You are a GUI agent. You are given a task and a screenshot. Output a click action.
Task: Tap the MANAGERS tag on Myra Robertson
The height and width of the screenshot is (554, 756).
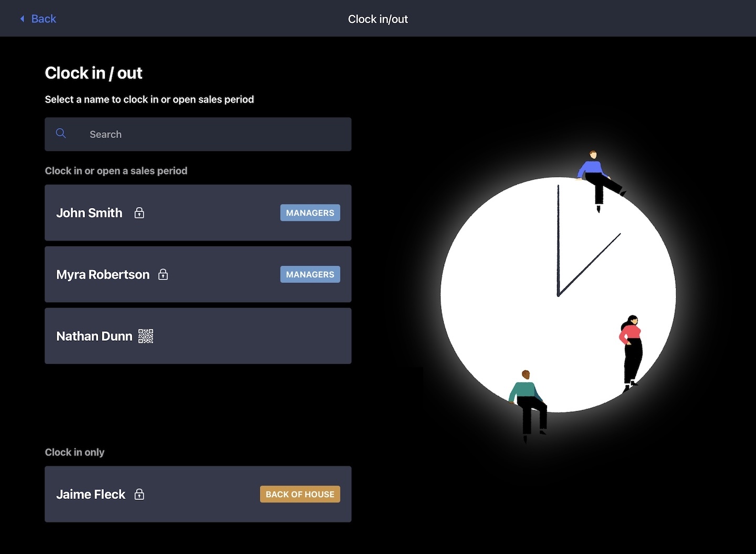[x=310, y=275]
